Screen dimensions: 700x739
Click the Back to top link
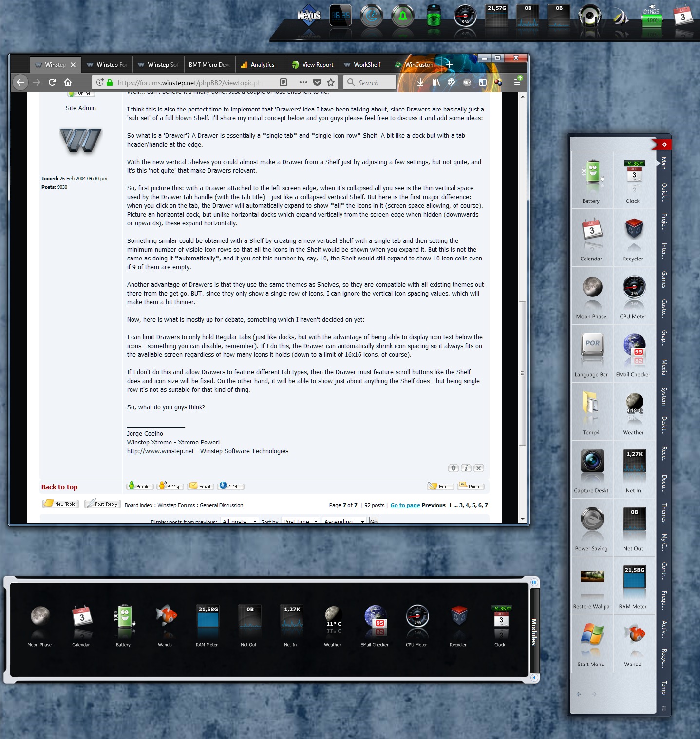(x=59, y=487)
